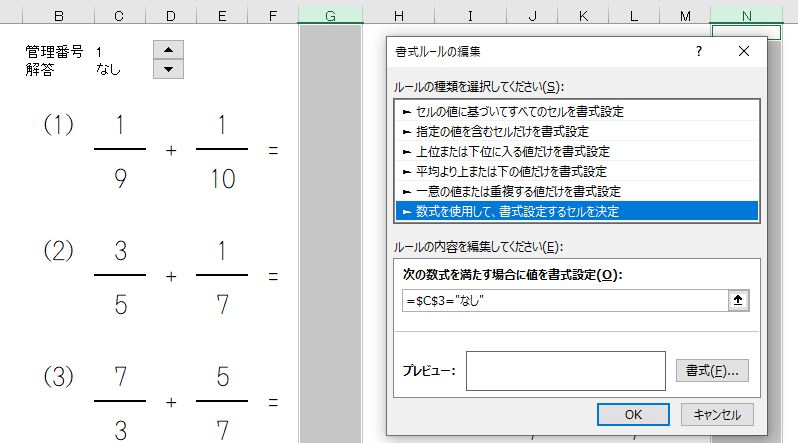798x443 pixels.
Task: Select column N header
Action: click(747, 16)
